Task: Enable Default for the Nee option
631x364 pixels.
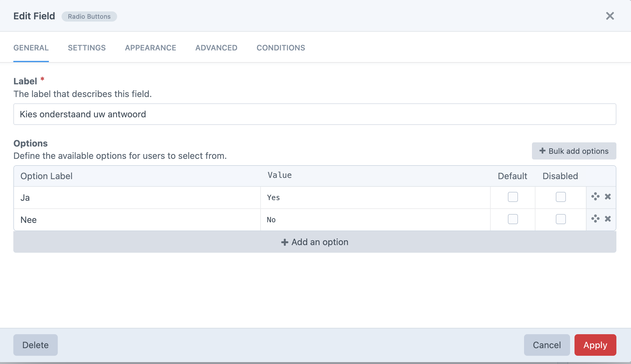Action: (512, 219)
